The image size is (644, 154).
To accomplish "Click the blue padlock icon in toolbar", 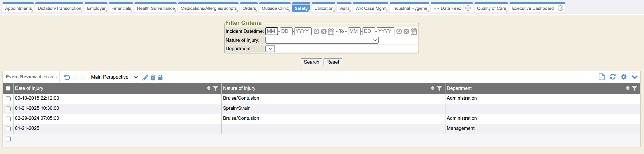I will [160, 77].
